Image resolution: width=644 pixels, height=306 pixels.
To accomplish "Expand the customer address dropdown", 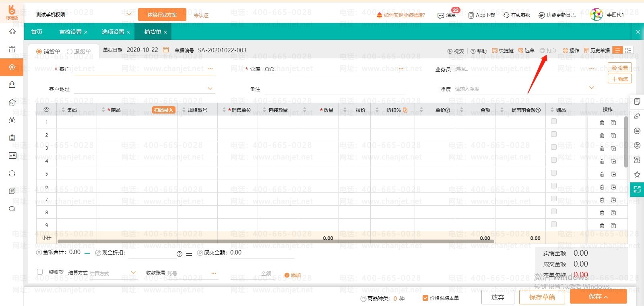I will tap(210, 89).
